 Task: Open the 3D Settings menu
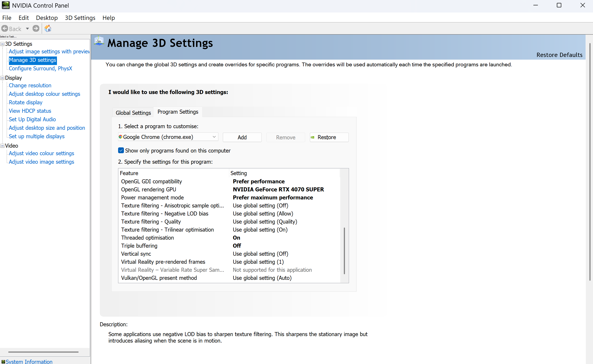coord(80,18)
